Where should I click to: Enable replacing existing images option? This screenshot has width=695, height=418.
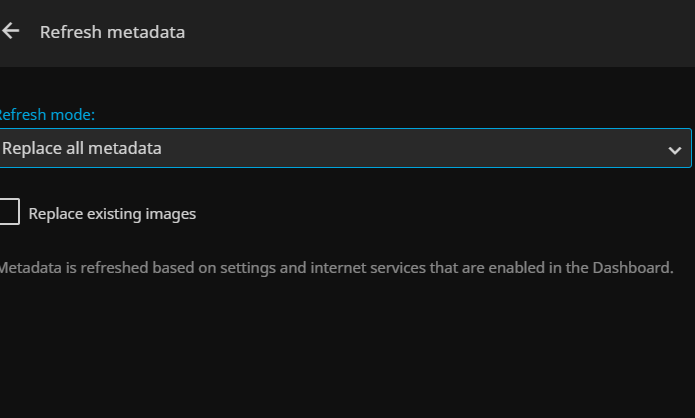[x=8, y=212]
